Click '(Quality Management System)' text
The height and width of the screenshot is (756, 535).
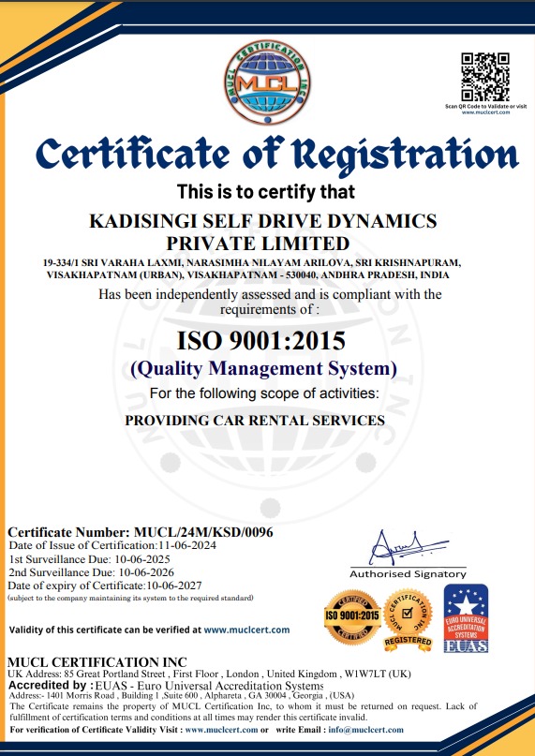click(x=263, y=369)
